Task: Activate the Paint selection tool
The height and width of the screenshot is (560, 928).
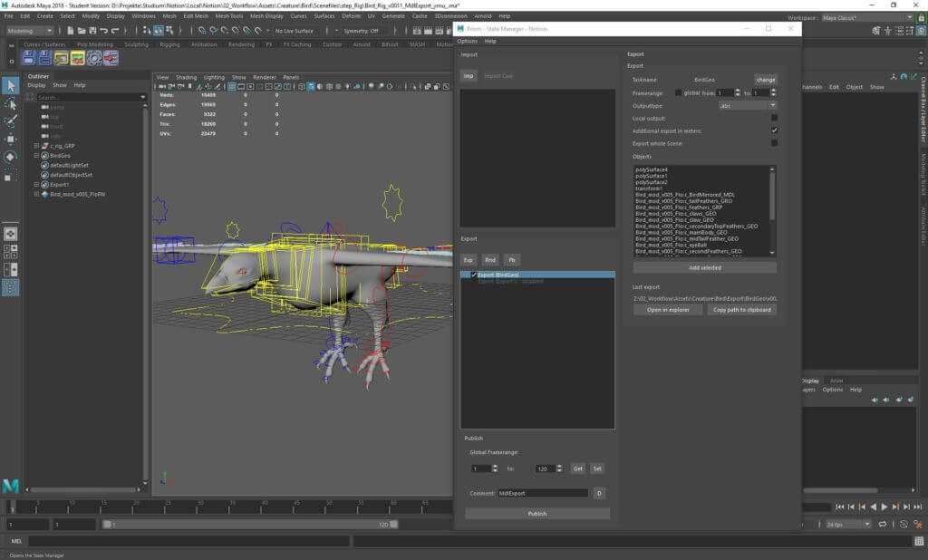Action: tap(11, 121)
